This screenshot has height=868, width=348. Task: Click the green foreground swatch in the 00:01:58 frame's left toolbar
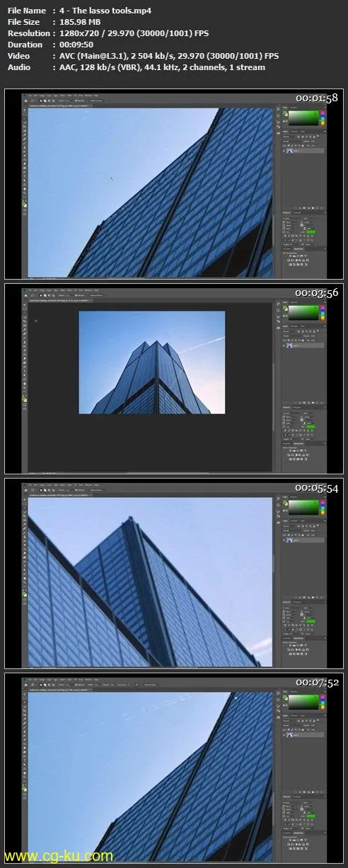click(24, 203)
